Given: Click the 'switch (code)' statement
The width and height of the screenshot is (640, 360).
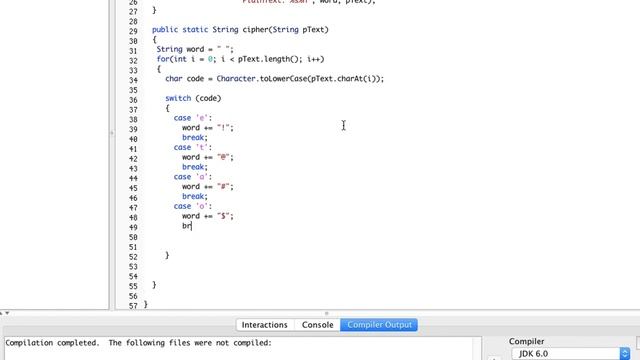Looking at the screenshot, I should pyautogui.click(x=193, y=98).
